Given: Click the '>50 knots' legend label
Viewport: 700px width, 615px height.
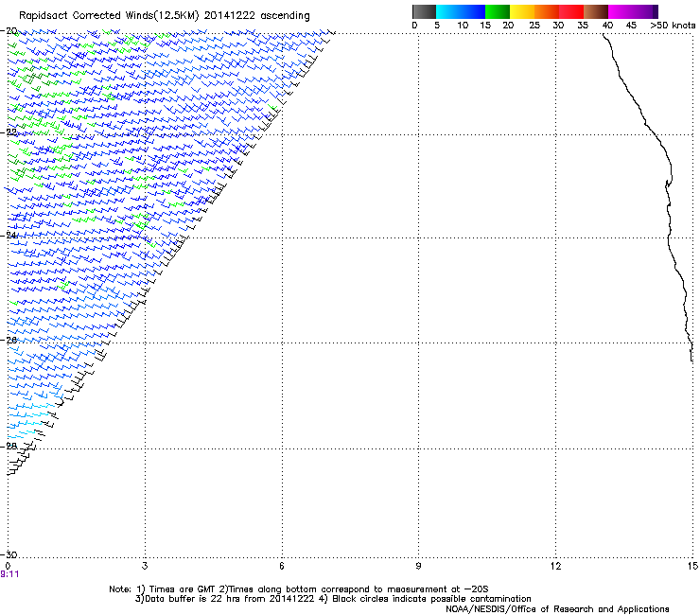Looking at the screenshot, I should click(673, 26).
